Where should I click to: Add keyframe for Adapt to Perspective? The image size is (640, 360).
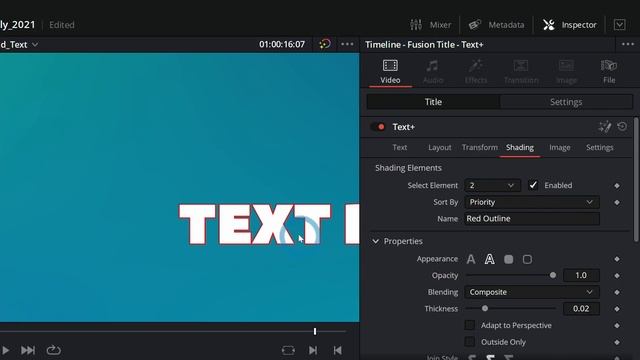point(617,326)
